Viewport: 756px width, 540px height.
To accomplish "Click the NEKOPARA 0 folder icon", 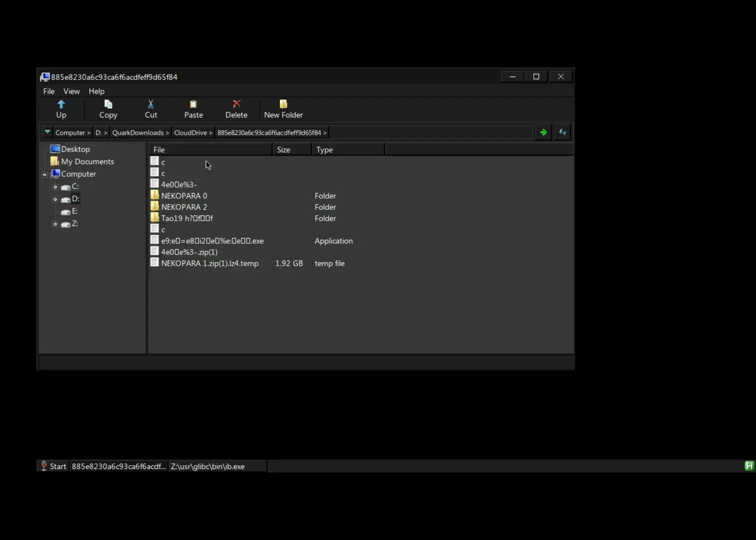I will [154, 195].
